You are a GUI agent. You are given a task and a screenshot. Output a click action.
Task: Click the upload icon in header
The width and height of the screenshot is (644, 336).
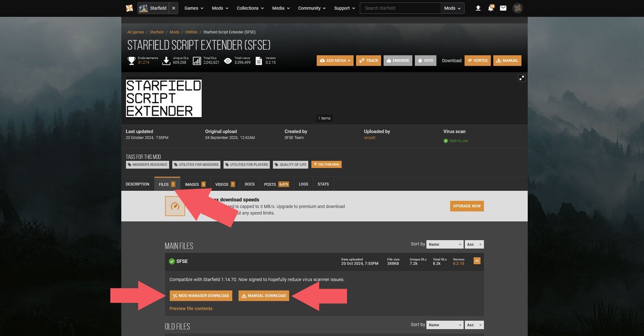click(x=478, y=8)
